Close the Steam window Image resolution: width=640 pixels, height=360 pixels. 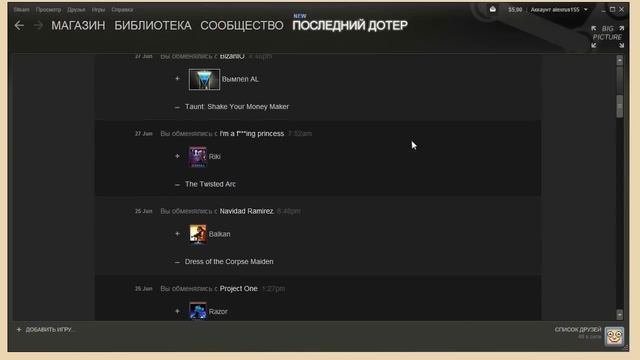(x=621, y=9)
